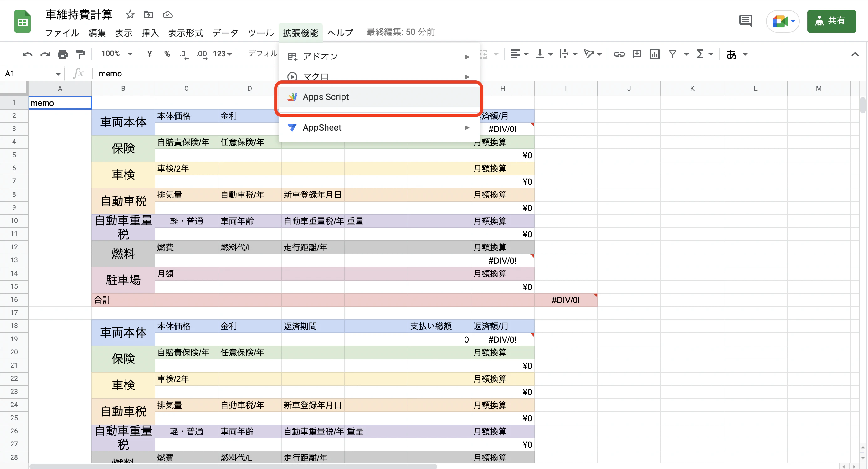The image size is (868, 469).
Task: Check the cloud save status icon
Action: coord(168,14)
